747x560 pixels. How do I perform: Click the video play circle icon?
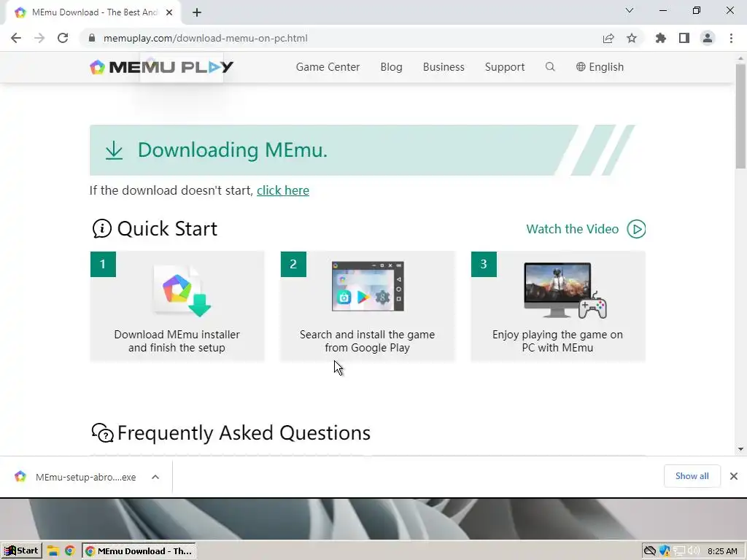(636, 229)
